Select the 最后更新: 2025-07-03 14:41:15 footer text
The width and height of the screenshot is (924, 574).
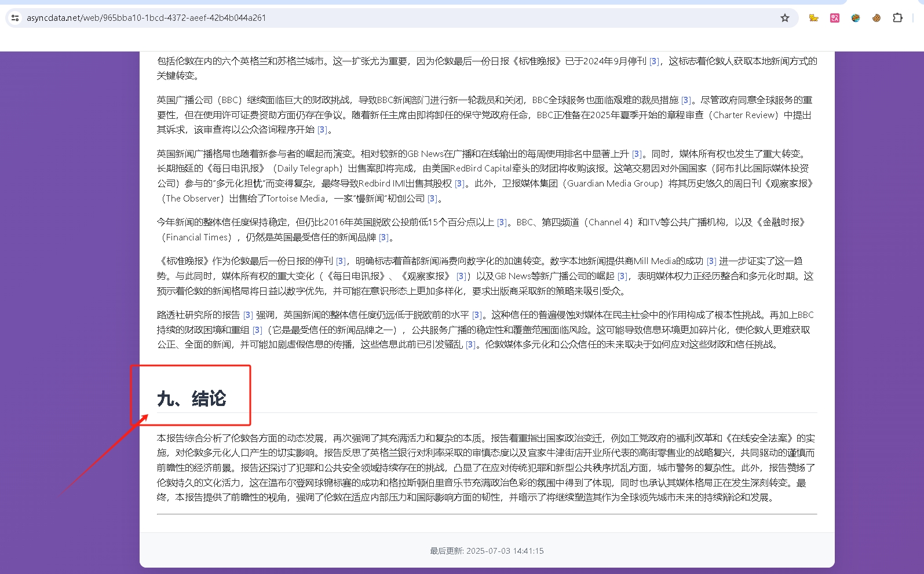click(x=487, y=551)
